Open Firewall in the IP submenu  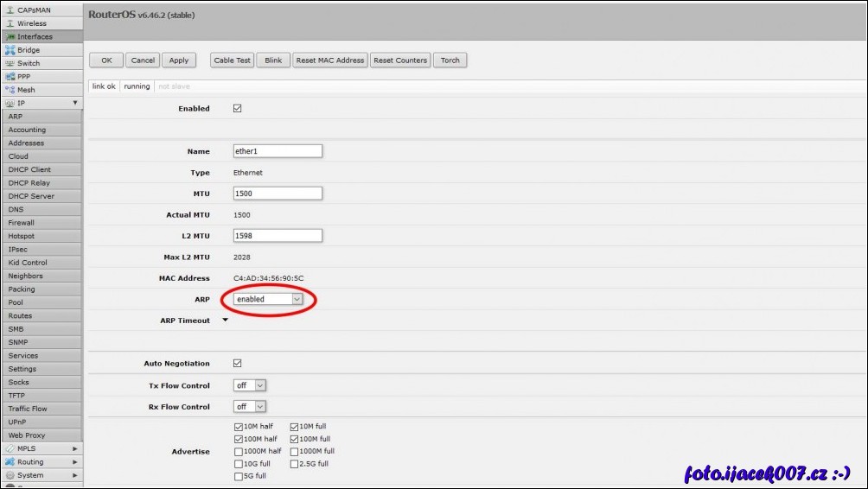[22, 223]
